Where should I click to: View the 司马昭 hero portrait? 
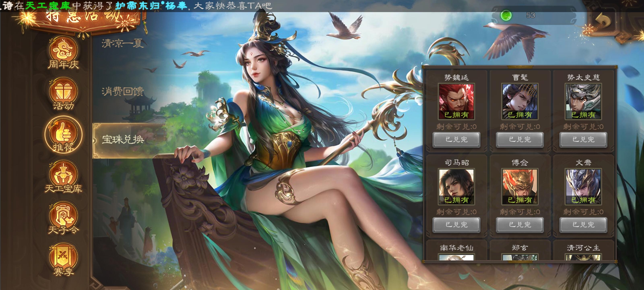[456, 186]
